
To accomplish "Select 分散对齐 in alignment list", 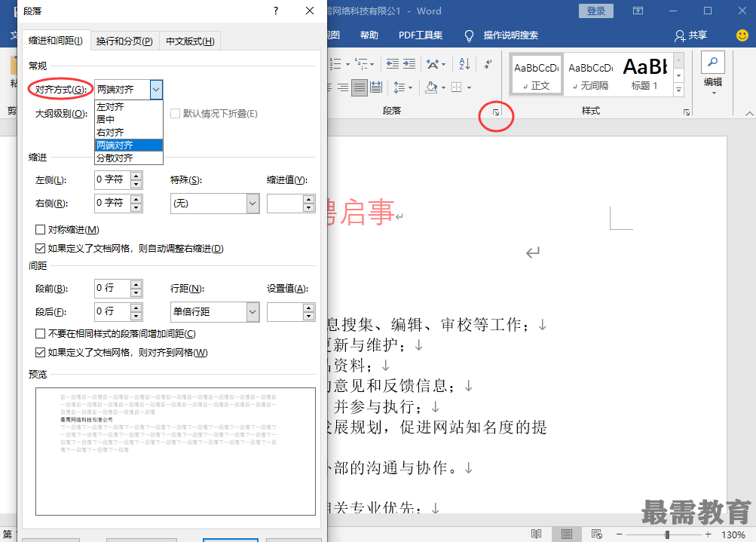I will 129,158.
